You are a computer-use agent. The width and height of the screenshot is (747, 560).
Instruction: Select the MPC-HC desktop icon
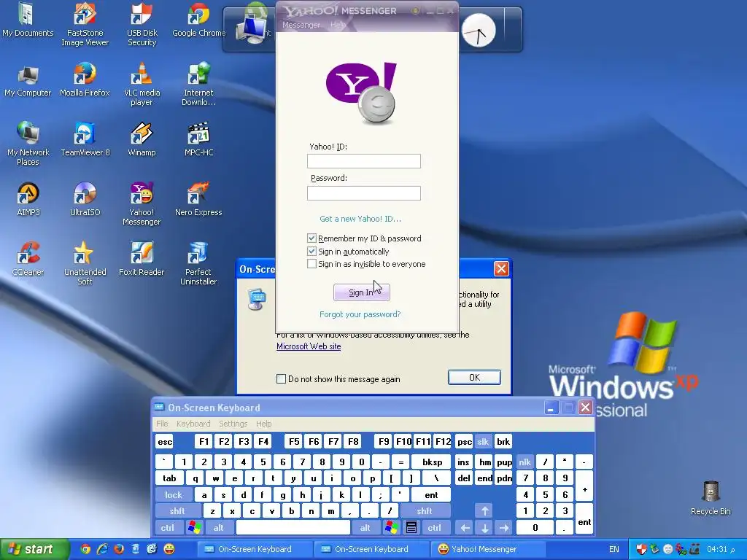[198, 139]
